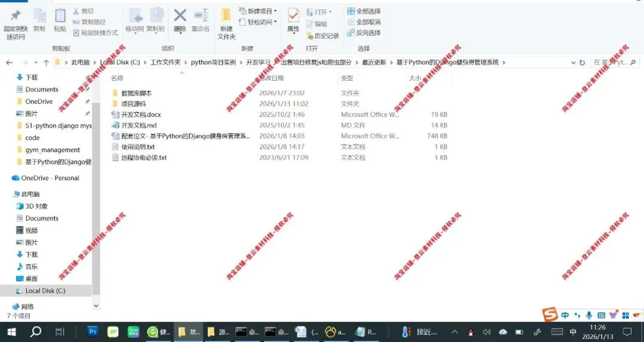The image size is (644, 342).
Task: Click the Copy ribbon icon
Action: click(x=39, y=20)
